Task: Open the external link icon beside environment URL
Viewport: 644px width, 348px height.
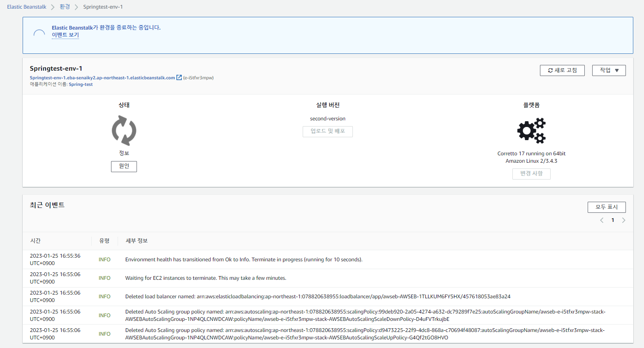Action: (x=179, y=77)
